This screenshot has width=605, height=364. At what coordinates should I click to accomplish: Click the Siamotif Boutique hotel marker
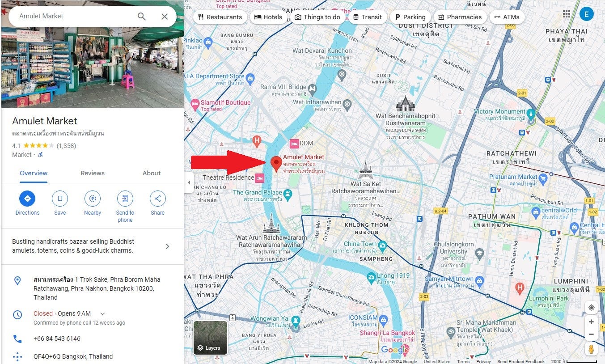(195, 104)
